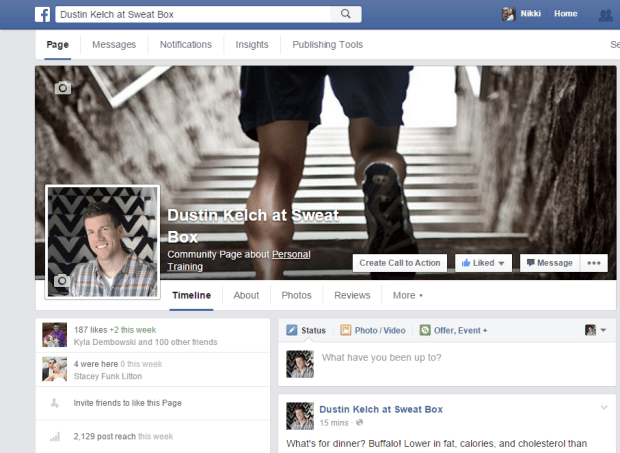Click Create Call to Action button

399,263
